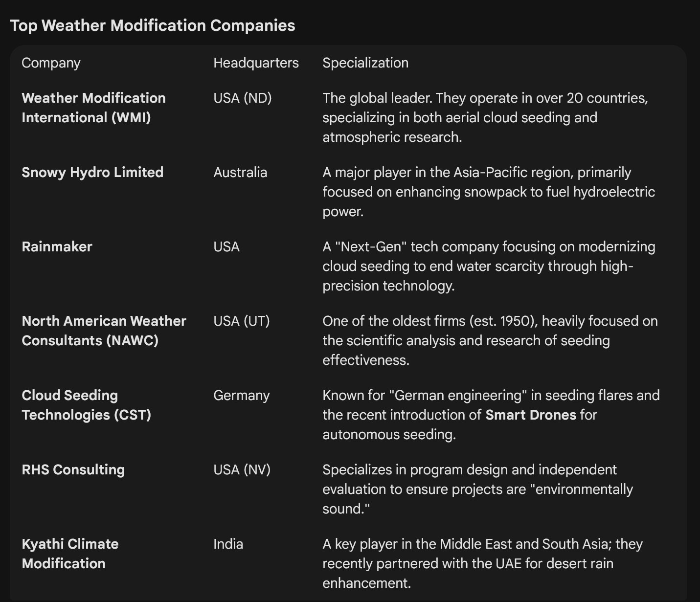Select the "USA (ND)" headquarters cell
700x602 pixels.
(x=243, y=98)
